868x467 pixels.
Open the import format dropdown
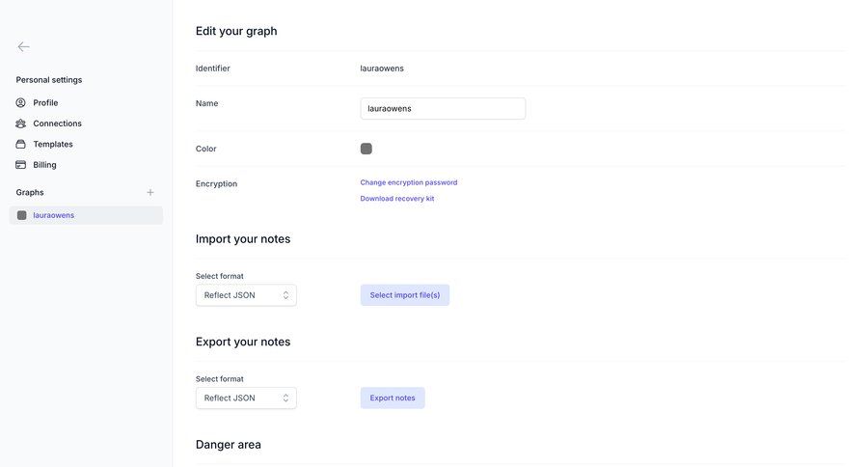coord(245,295)
